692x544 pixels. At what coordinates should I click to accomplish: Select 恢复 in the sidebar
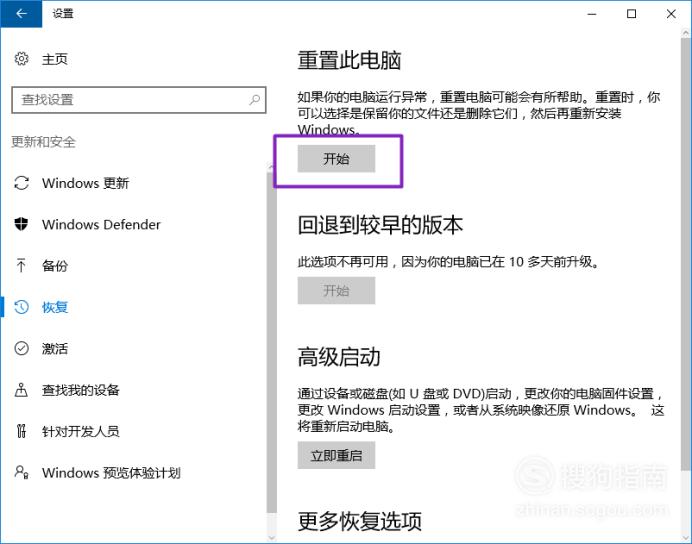(x=55, y=307)
